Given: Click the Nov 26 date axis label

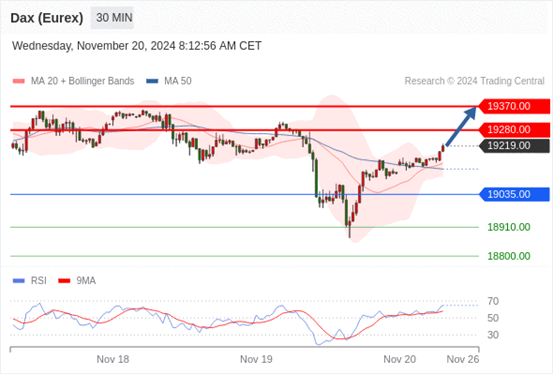Looking at the screenshot, I should 463,359.
